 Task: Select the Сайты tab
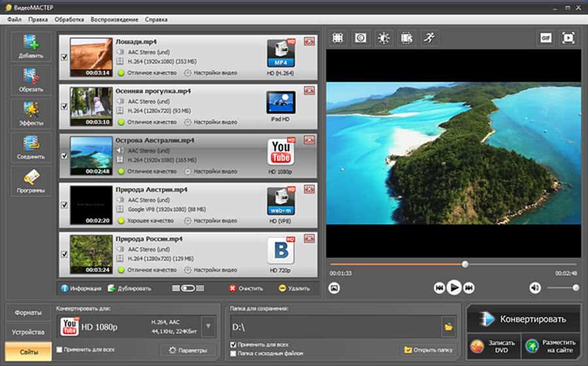[29, 352]
